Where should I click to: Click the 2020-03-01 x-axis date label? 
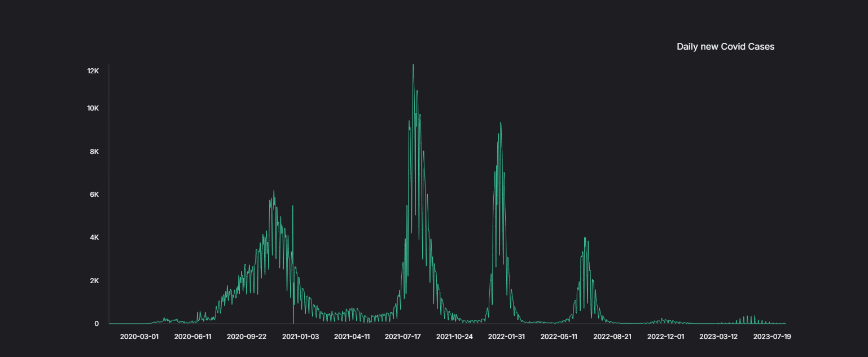(x=139, y=337)
